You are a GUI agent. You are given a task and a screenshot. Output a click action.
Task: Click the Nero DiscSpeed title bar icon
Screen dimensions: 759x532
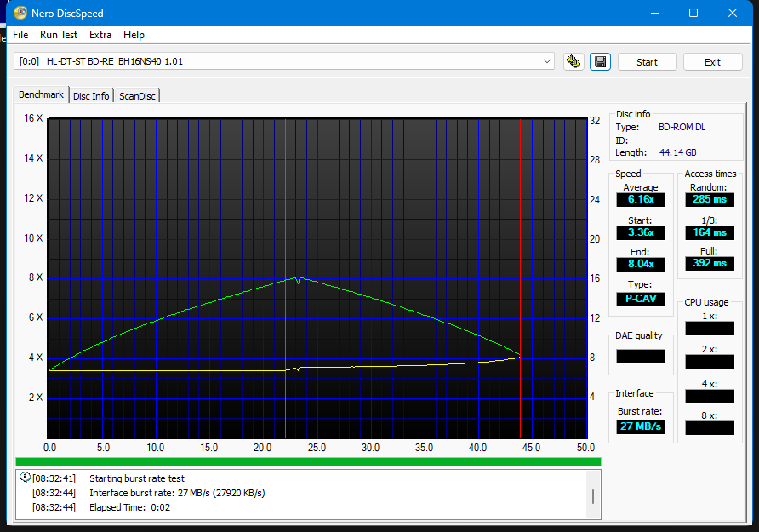(x=20, y=13)
